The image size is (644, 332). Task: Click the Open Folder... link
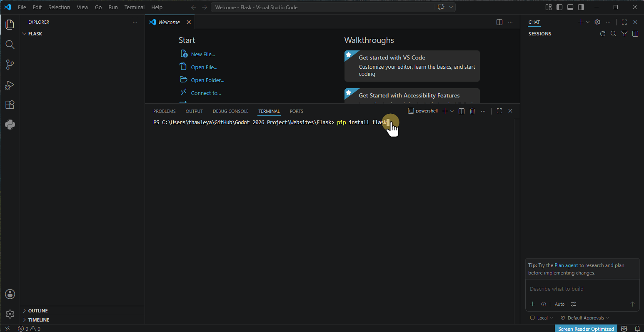click(x=207, y=80)
